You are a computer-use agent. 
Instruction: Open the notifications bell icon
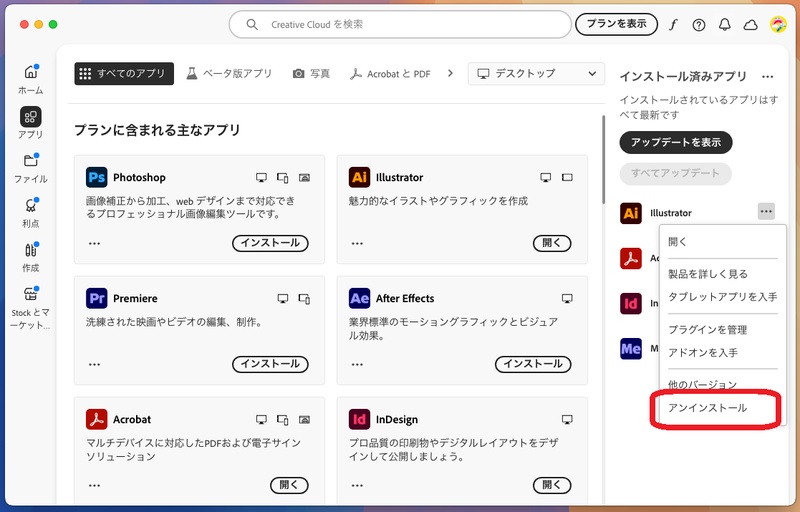click(x=724, y=24)
